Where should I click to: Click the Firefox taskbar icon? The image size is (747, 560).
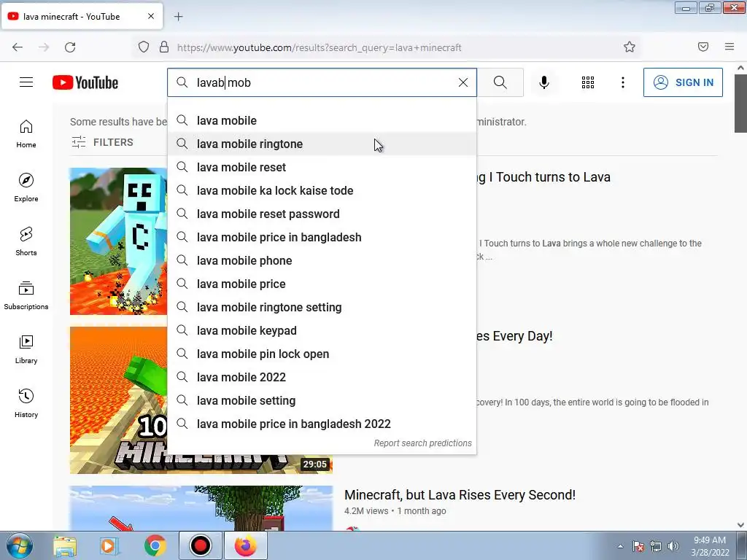coord(245,545)
